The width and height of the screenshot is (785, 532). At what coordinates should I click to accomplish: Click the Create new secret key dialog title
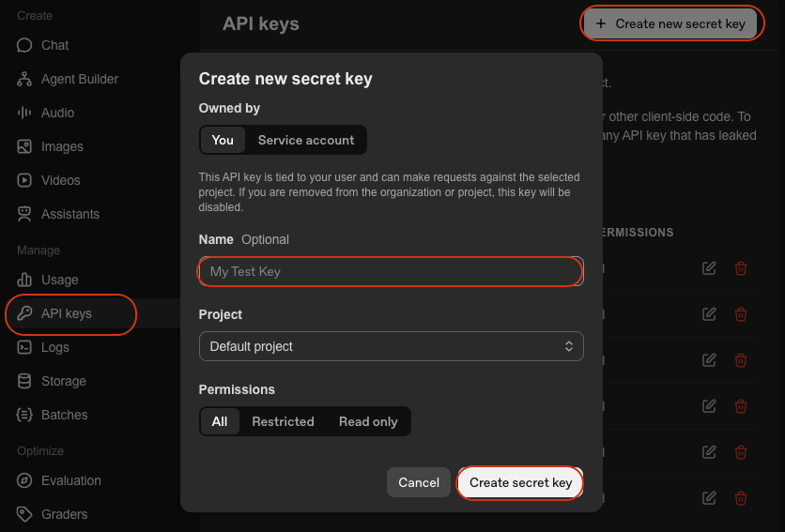point(285,79)
